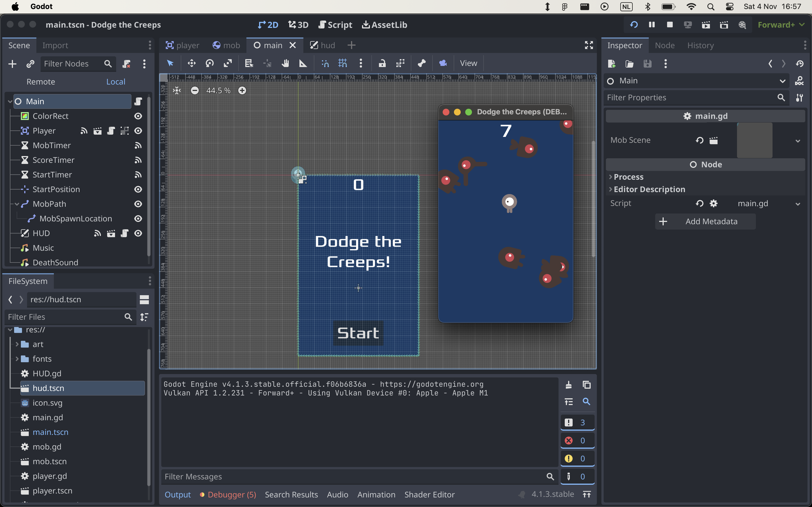The width and height of the screenshot is (812, 507).
Task: Click the Move tool icon
Action: tap(191, 63)
